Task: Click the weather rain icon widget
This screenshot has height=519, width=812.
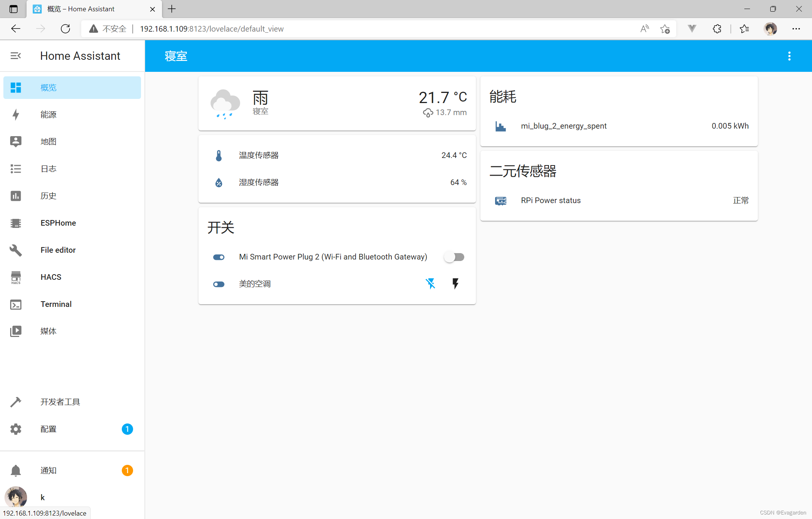Action: [225, 103]
